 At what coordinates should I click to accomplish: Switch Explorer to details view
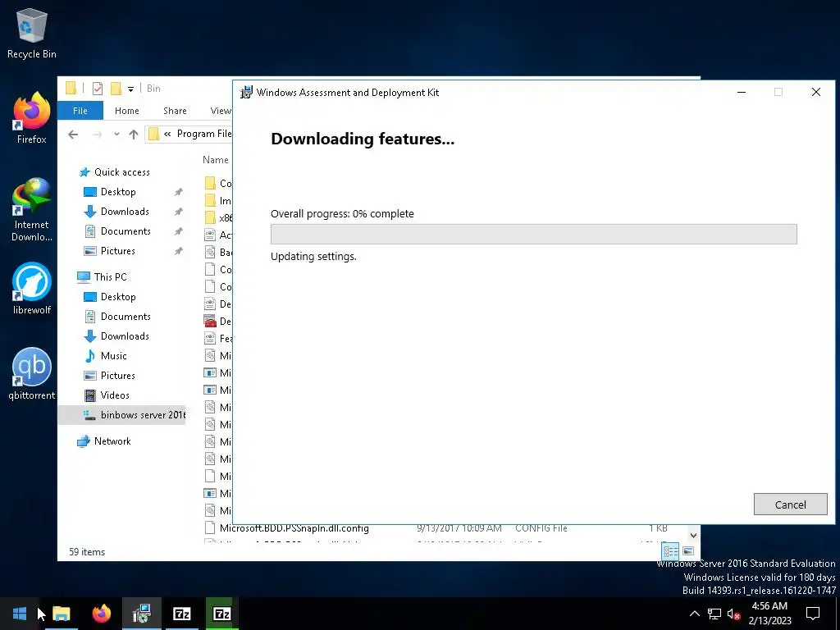[671, 550]
